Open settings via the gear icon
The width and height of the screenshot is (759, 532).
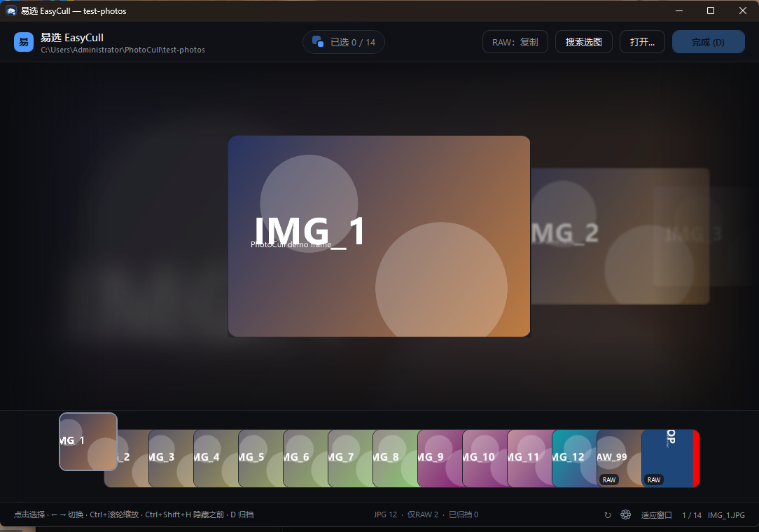click(626, 514)
